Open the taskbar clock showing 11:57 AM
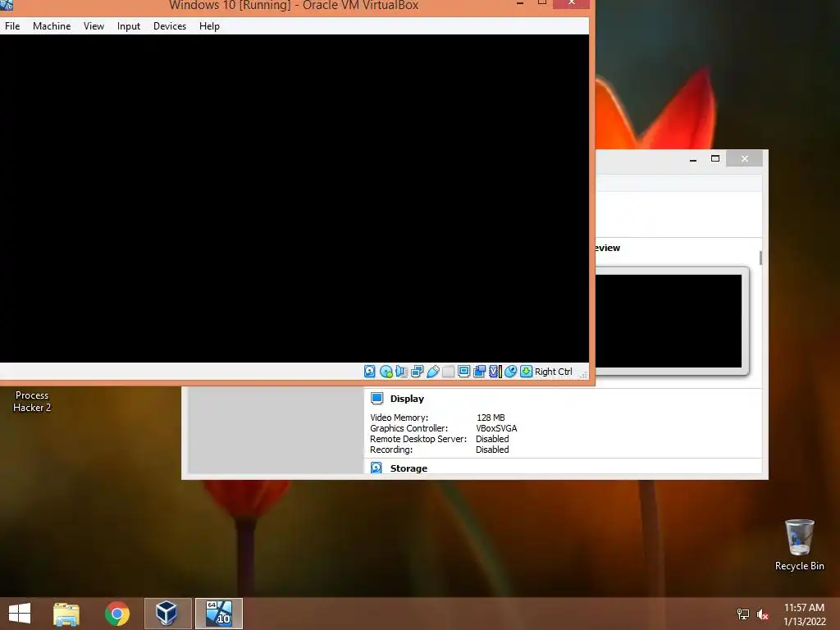 click(805, 614)
